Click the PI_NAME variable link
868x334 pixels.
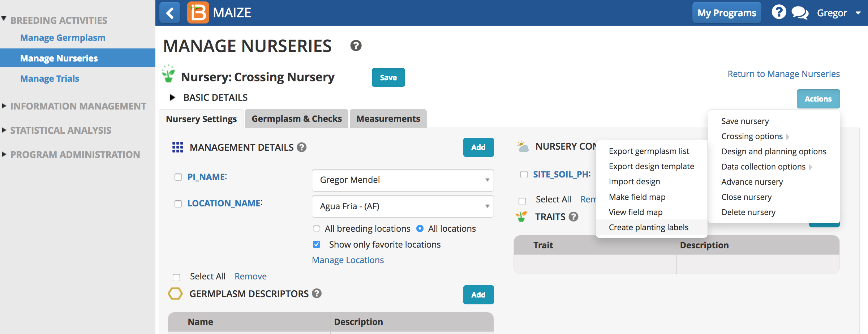(206, 177)
